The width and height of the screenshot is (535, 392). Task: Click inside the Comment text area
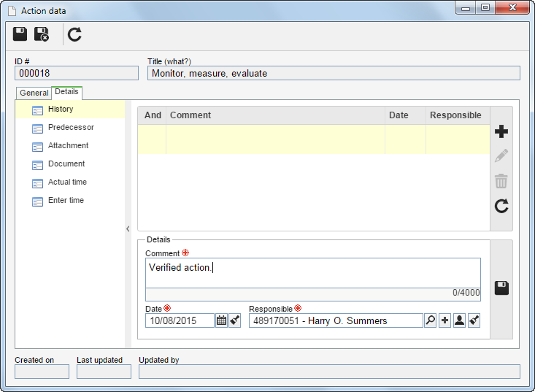313,273
